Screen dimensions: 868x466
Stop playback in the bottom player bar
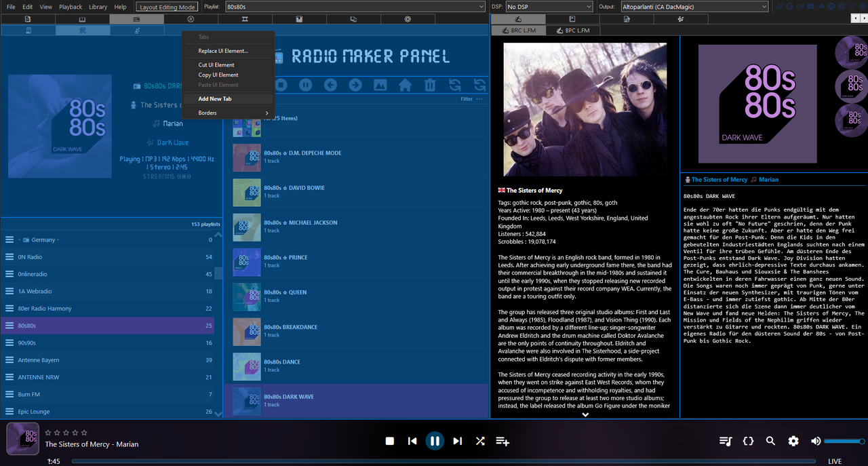[390, 441]
